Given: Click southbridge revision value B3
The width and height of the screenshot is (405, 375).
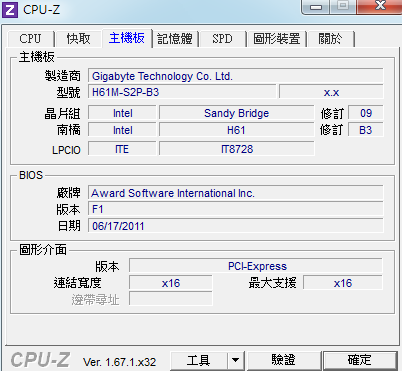Looking at the screenshot, I should [x=366, y=130].
